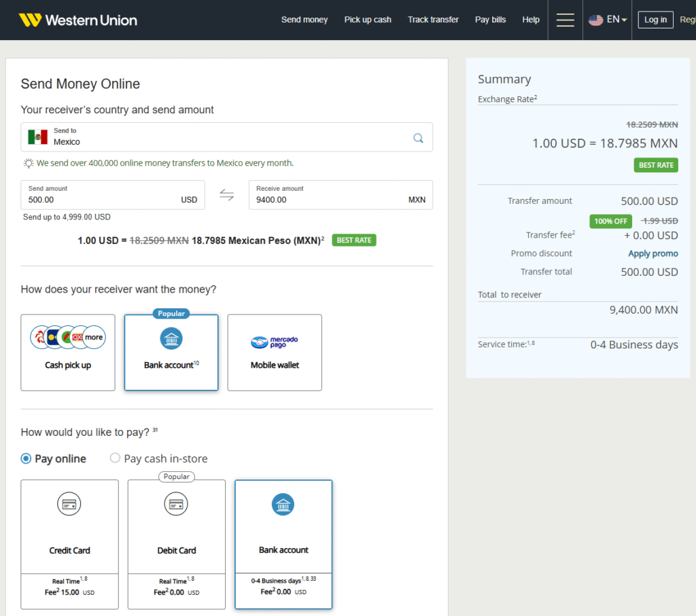Viewport: 696px width, 616px height.
Task: Expand the EN language dropdown
Action: (x=608, y=20)
